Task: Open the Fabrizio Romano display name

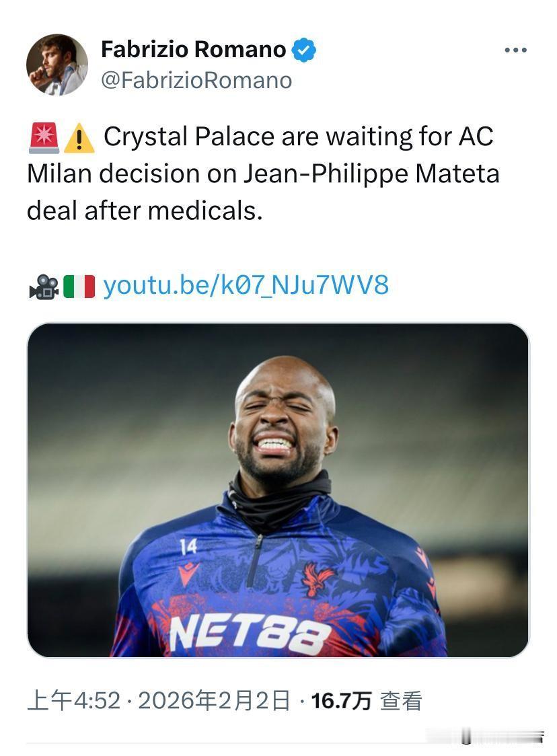Action: [193, 49]
